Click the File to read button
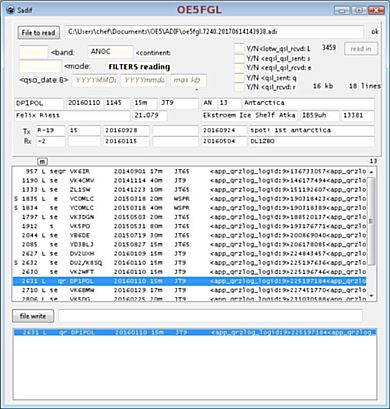390x409 pixels. point(39,32)
